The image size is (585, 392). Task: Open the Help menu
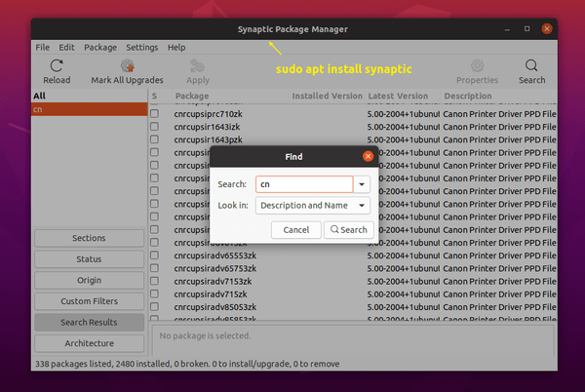176,48
